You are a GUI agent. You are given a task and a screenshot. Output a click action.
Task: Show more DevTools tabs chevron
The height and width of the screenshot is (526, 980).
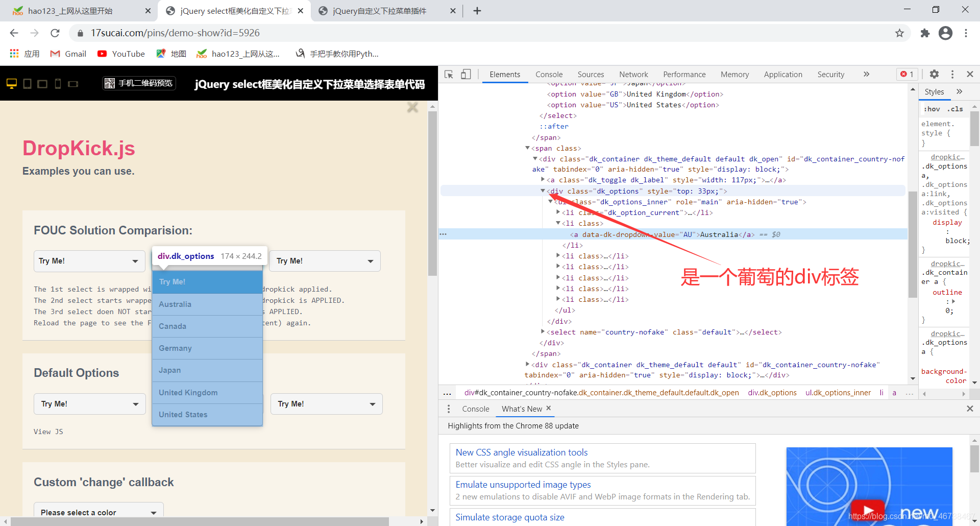(866, 74)
